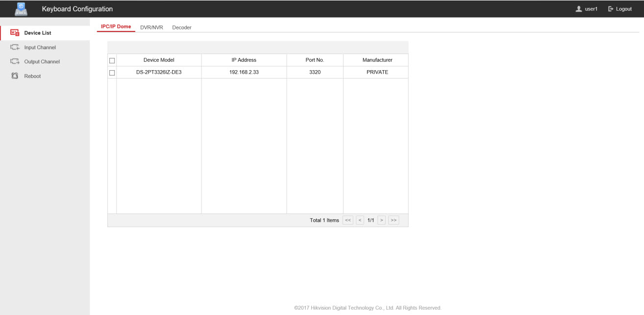This screenshot has width=644, height=315.
Task: Click the Output Channel sidebar icon
Action: [x=14, y=62]
